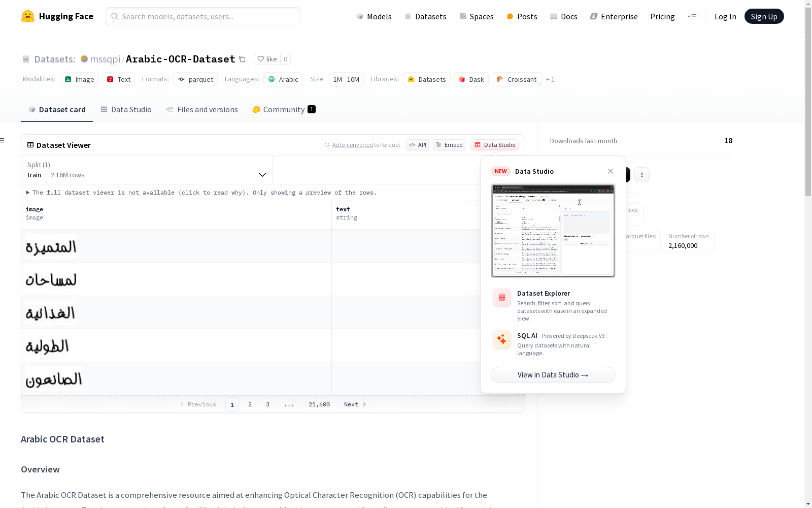Viewport: 812px width, 508px height.
Task: Click the mssqpi user avatar icon
Action: click(84, 59)
